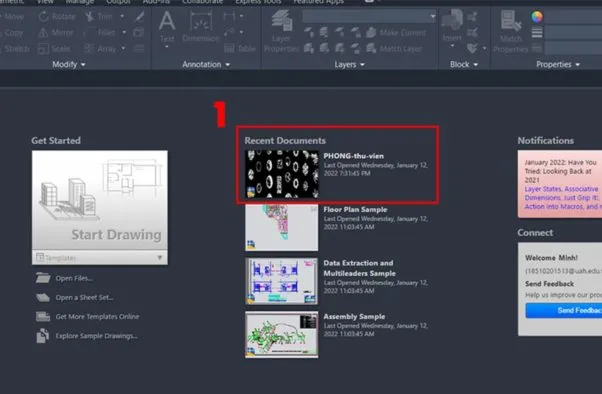This screenshot has height=394, width=602.
Task: Open Layer Properties manager
Action: point(281,31)
